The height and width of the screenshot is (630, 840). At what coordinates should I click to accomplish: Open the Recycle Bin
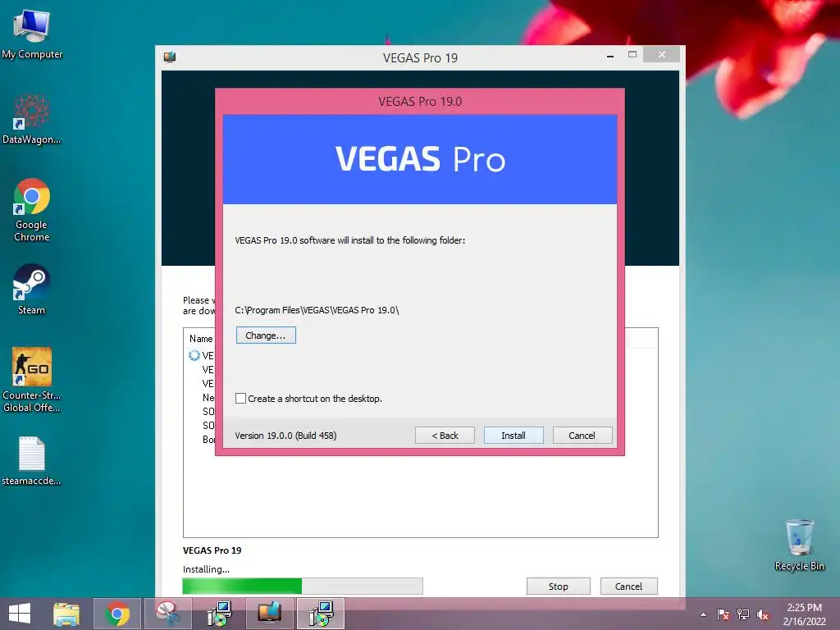(799, 545)
